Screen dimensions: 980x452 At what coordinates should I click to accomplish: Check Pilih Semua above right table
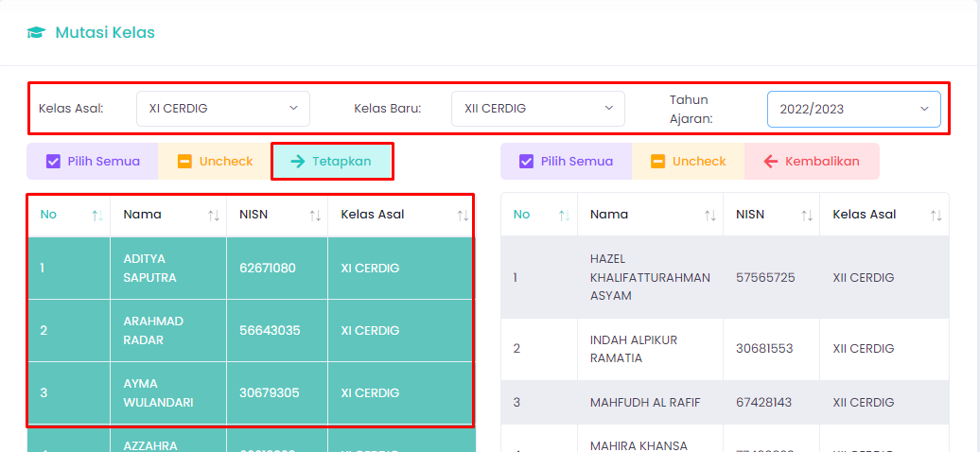point(566,162)
